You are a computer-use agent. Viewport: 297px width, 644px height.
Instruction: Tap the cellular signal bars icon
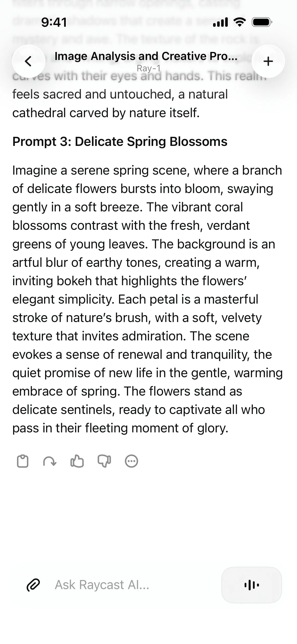(x=220, y=22)
